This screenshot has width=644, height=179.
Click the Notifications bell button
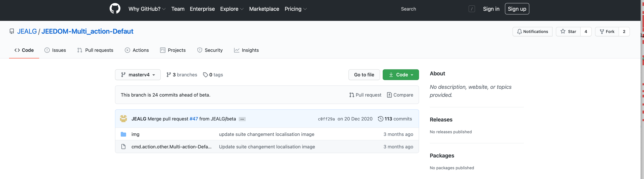532,31
